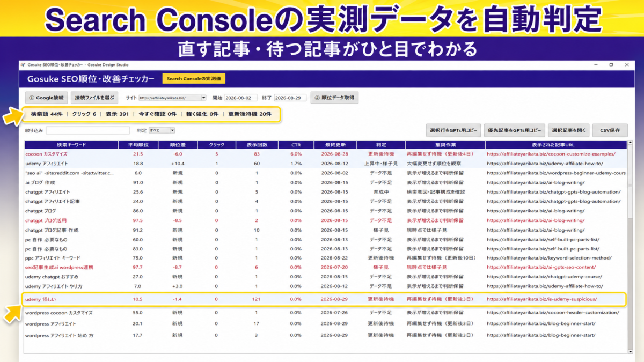Sort by 表示回数 column header
The width and height of the screenshot is (644, 362).
tap(257, 145)
